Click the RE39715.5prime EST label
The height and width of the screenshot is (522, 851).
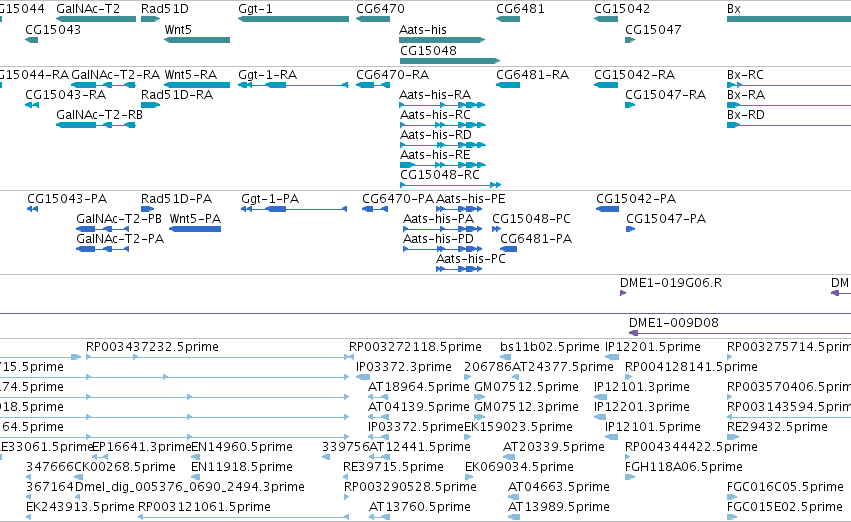tap(393, 467)
